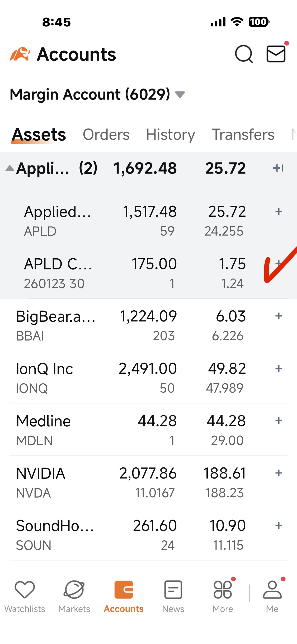The image size is (297, 644).
Task: Open the search magnifier icon
Action: (244, 54)
